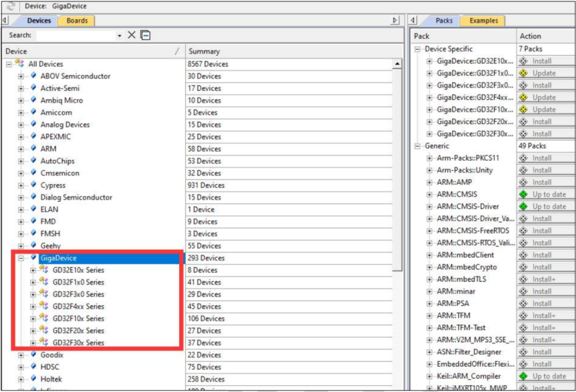Click the ARM vendor diamond icon

coord(34,148)
